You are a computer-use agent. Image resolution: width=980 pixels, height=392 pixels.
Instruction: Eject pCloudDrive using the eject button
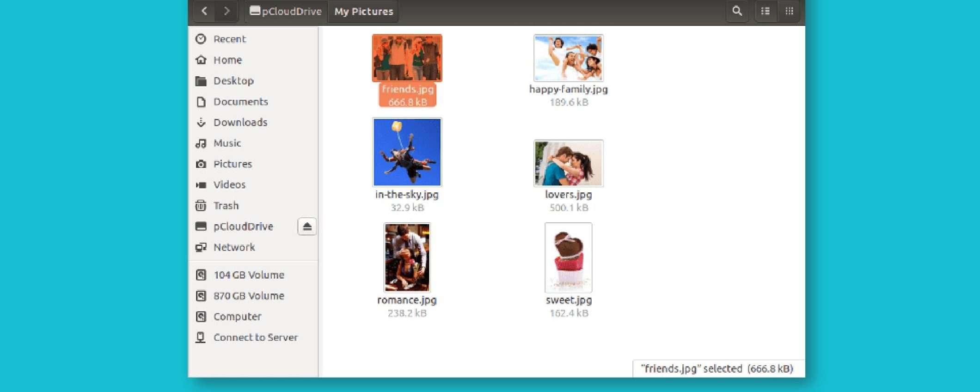click(307, 227)
